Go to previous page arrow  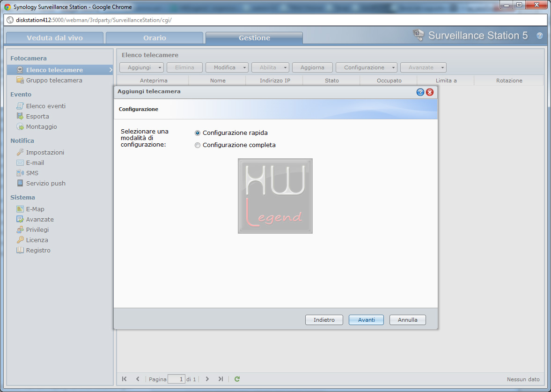click(x=138, y=379)
